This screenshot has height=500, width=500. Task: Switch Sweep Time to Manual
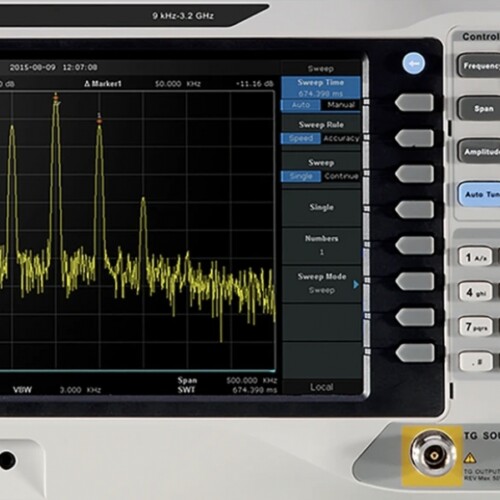[341, 105]
